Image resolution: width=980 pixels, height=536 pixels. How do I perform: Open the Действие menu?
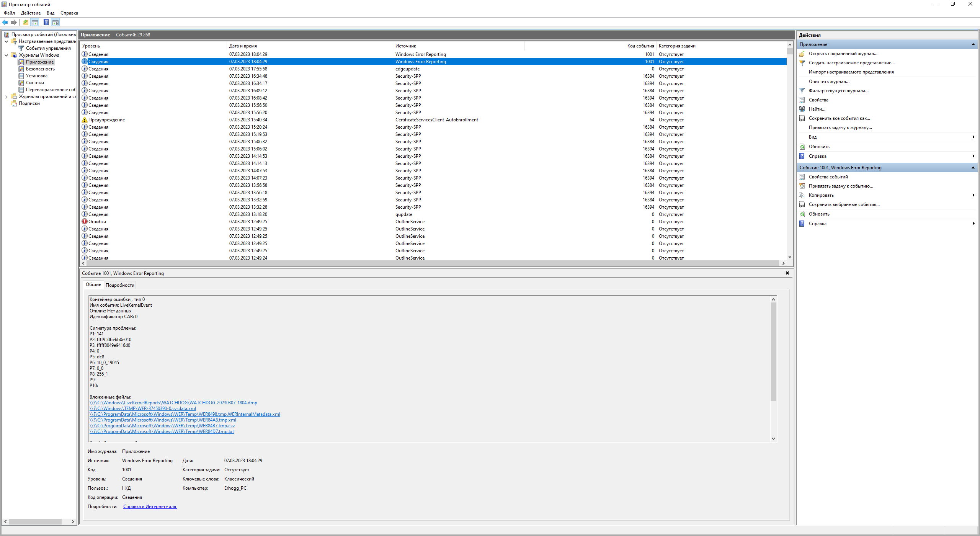click(31, 13)
